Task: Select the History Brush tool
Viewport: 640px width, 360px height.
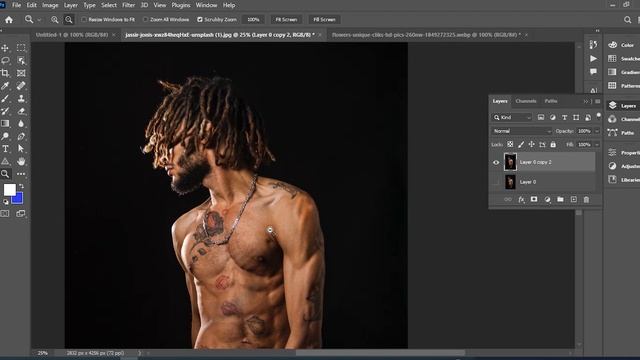Action: 5,111
